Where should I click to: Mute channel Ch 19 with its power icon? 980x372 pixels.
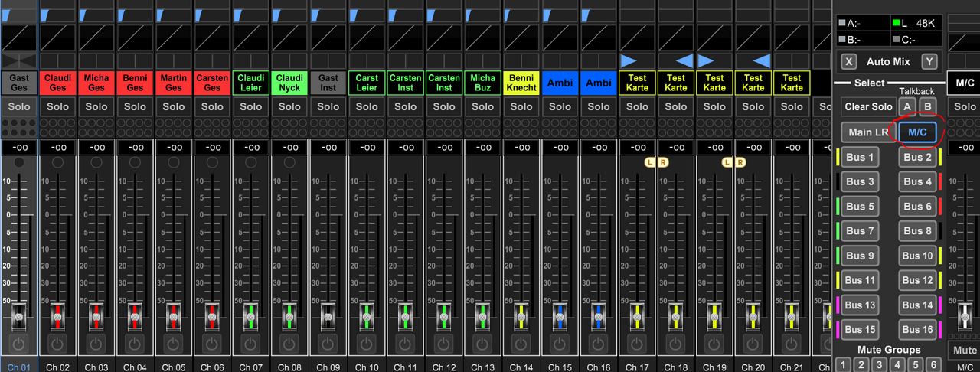point(714,344)
